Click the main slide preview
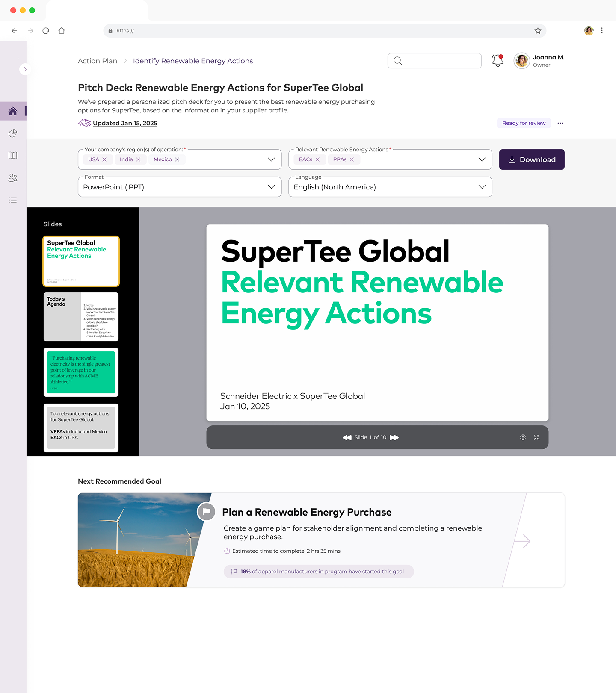 tap(377, 323)
